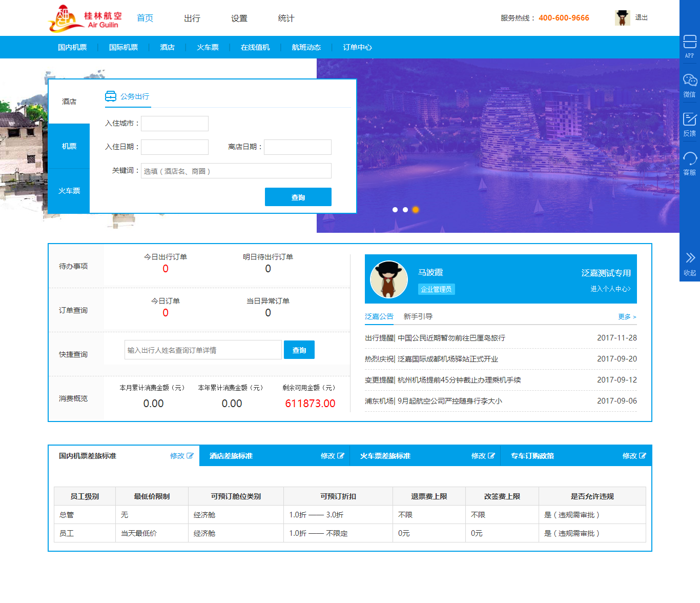This screenshot has width=700, height=603.
Task: Select the first carousel indicator dot
Action: click(395, 210)
